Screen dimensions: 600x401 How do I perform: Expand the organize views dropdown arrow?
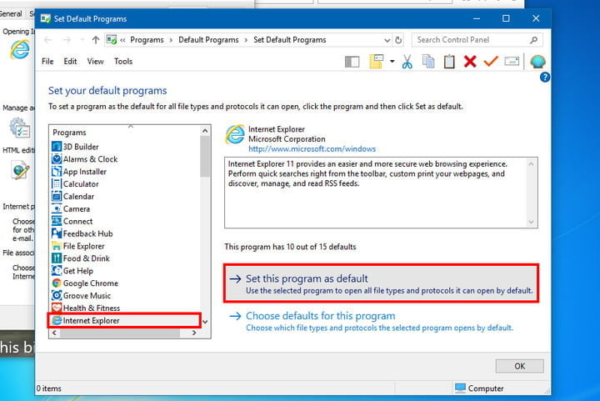[x=392, y=61]
